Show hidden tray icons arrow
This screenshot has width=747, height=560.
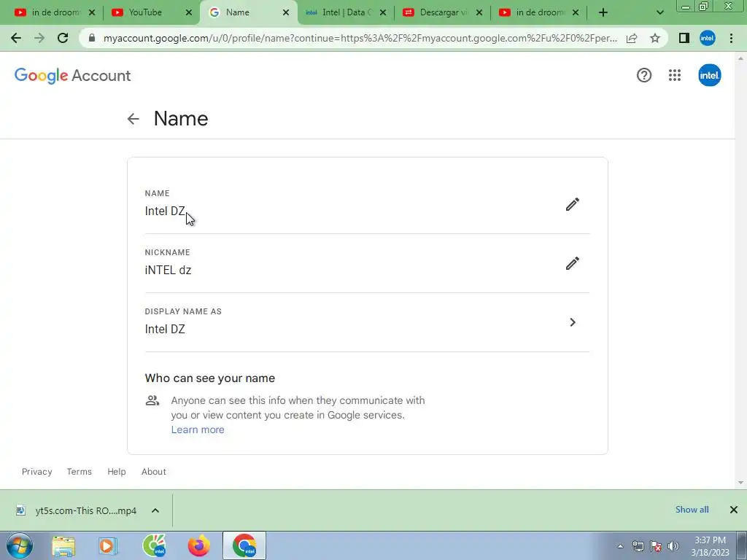[x=620, y=546]
